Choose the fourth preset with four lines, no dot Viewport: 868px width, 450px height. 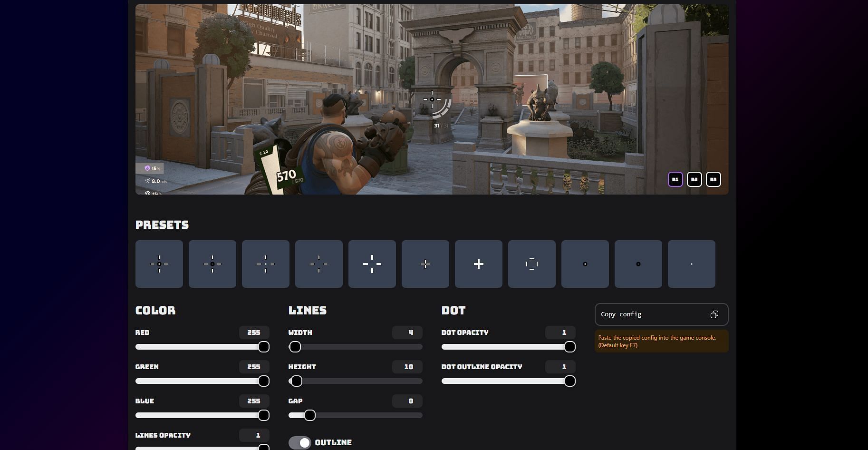point(319,264)
